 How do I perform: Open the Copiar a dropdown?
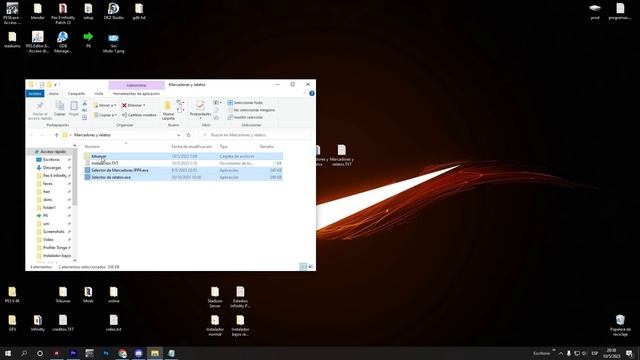(105, 115)
